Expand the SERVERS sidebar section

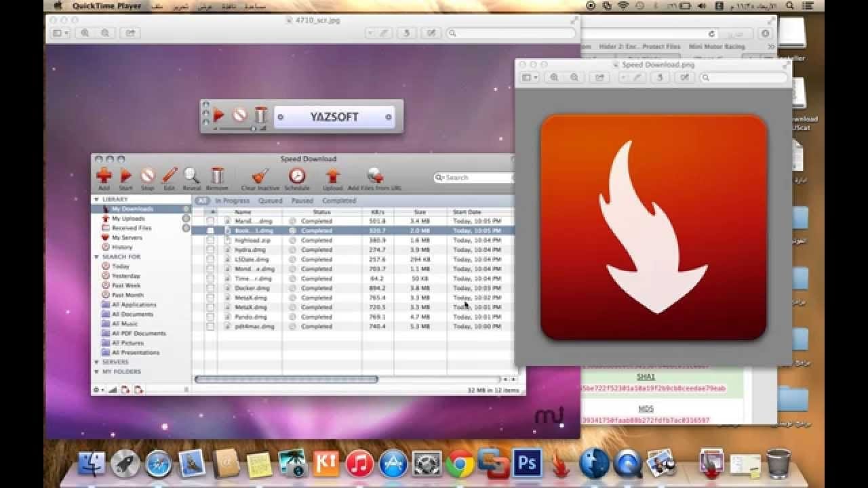pos(96,363)
